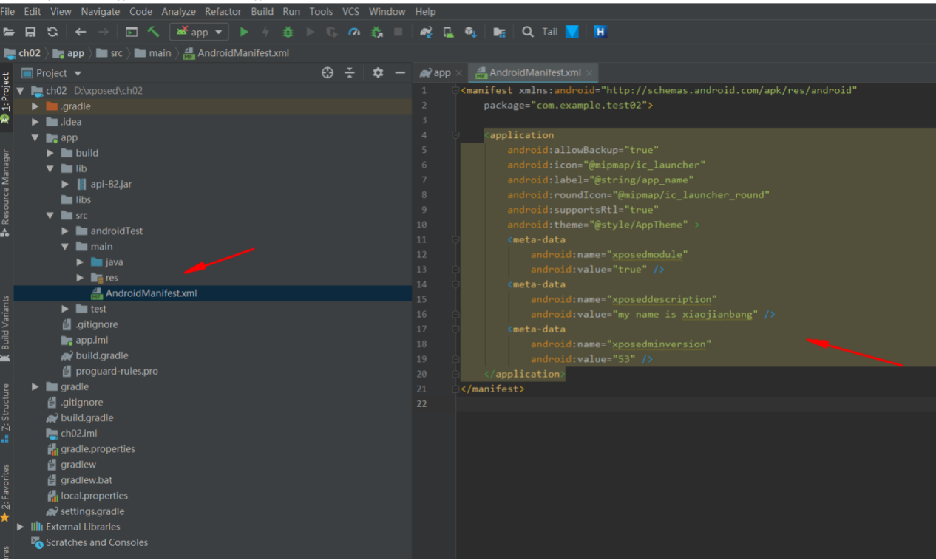Hide the Project panel with minus icon

click(400, 72)
